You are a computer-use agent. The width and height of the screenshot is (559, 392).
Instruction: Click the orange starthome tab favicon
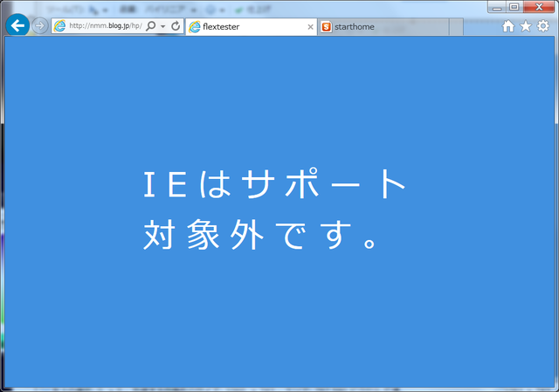pos(326,27)
